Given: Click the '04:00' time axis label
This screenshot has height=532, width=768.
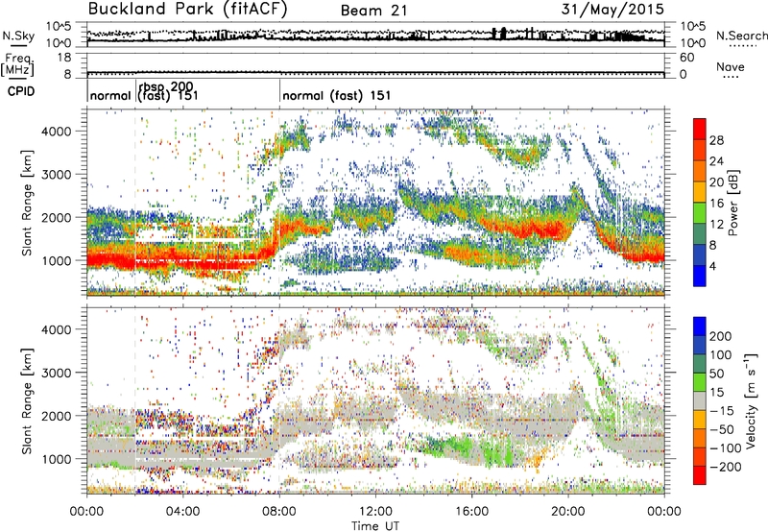Looking at the screenshot, I should click(x=182, y=512).
